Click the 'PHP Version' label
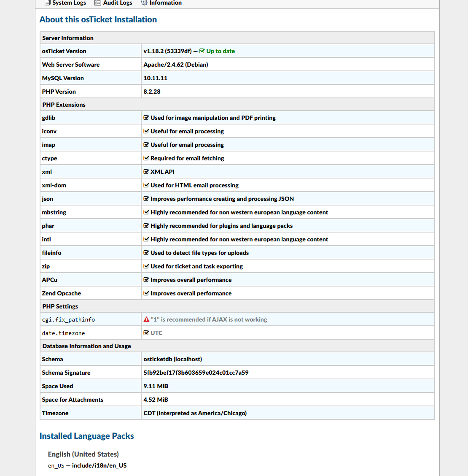The height and width of the screenshot is (476, 468). click(x=59, y=92)
